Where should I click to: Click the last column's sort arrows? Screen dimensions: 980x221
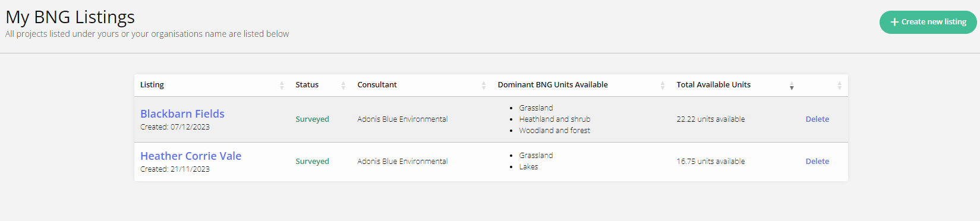coord(839,86)
